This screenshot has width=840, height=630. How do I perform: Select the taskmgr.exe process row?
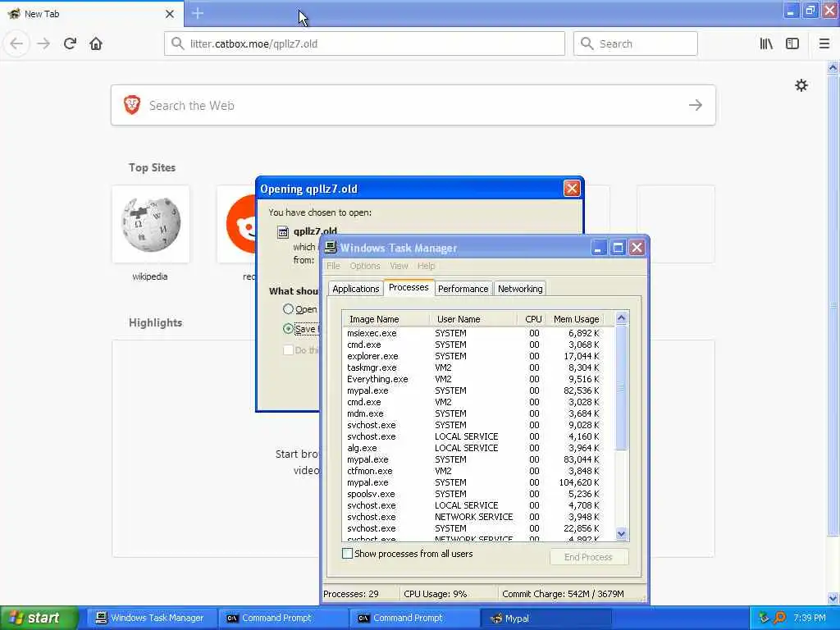pyautogui.click(x=473, y=367)
